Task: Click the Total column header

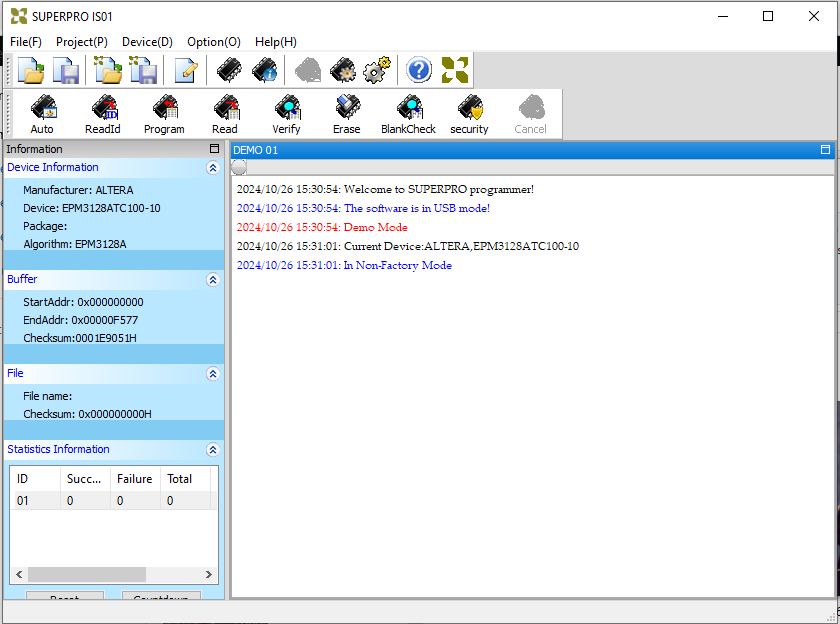Action: tap(185, 478)
